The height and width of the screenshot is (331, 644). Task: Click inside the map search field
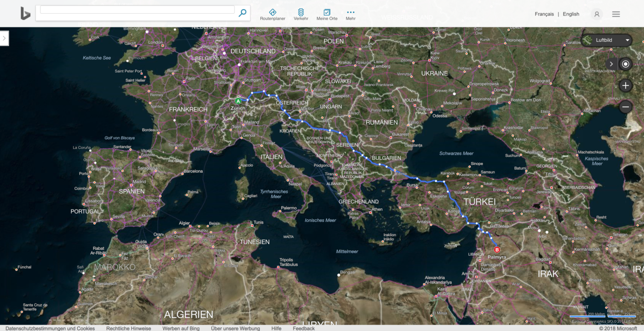point(137,10)
